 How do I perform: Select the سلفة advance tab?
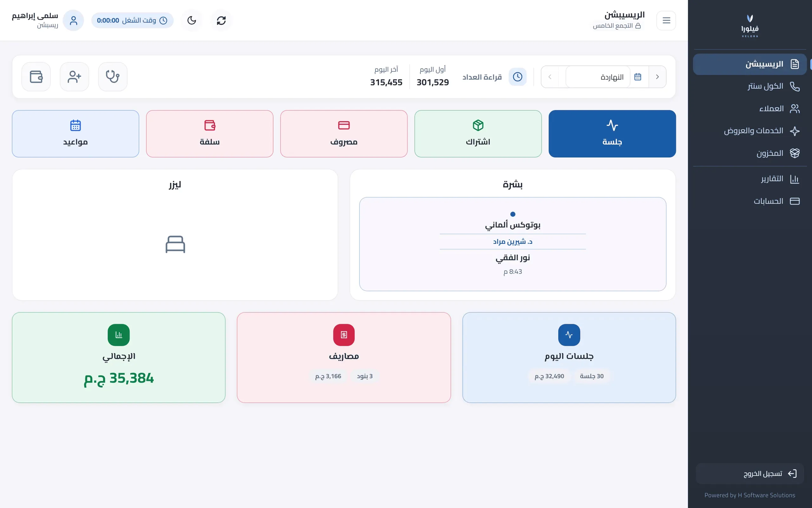coord(210,134)
